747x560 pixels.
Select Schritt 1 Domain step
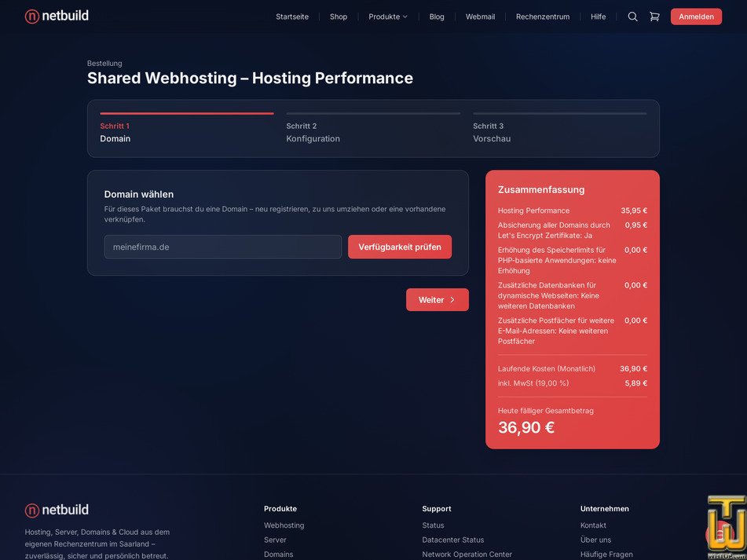[x=187, y=129]
